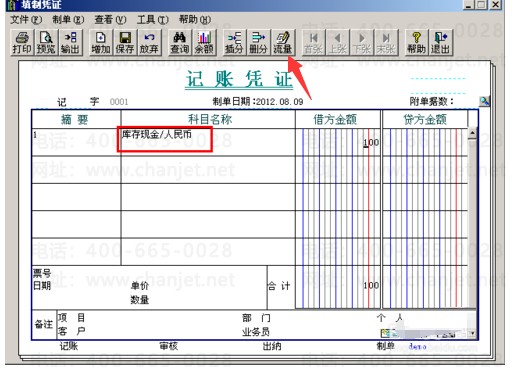Open the 查看 menu
512x367 pixels.
110,20
